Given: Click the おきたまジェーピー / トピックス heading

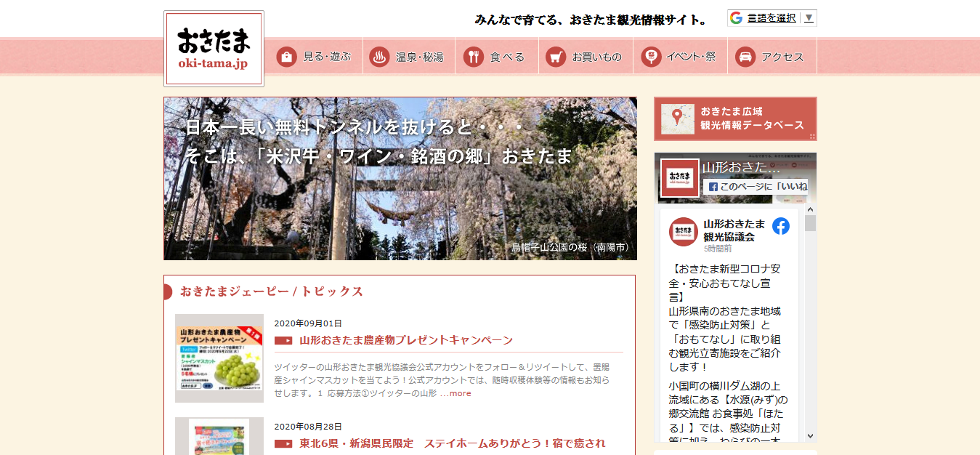Looking at the screenshot, I should tap(272, 291).
